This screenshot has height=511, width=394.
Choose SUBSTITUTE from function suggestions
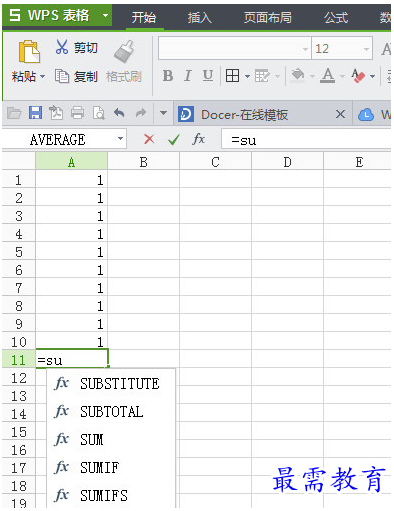(111, 384)
